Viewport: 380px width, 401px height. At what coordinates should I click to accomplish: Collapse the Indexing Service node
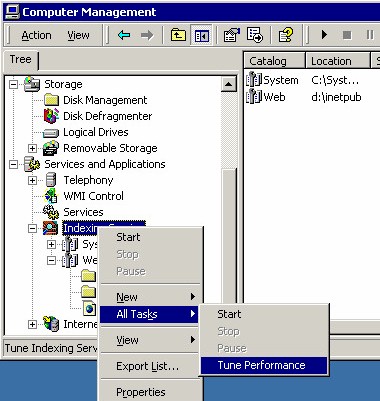(32, 228)
